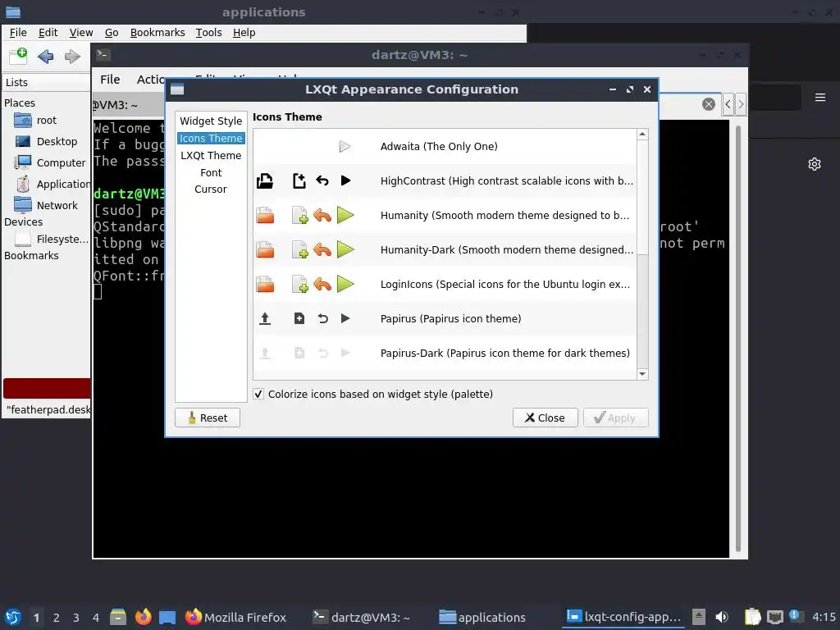840x630 pixels.
Task: Click the Papirus new-document preview icon
Action: 299,319
